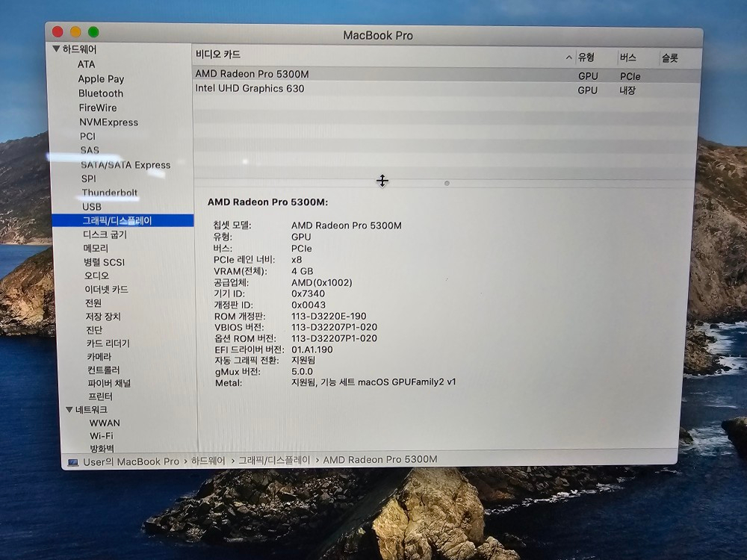Click 그래픽/디스플레이 in the path bar
Screen dimensions: 747x560
point(274,461)
